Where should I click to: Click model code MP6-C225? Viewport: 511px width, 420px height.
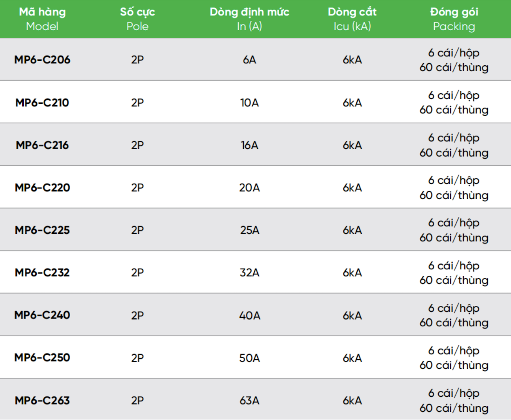click(42, 230)
